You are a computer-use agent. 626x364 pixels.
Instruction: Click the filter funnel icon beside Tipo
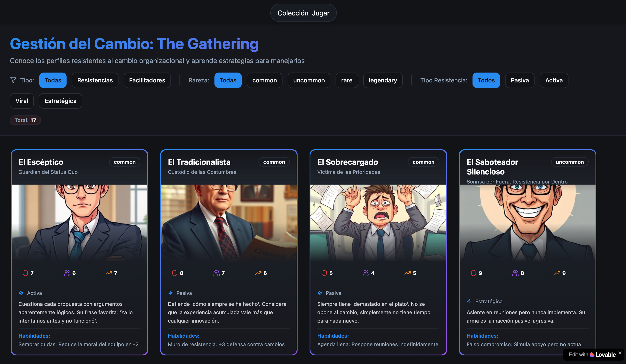click(13, 80)
